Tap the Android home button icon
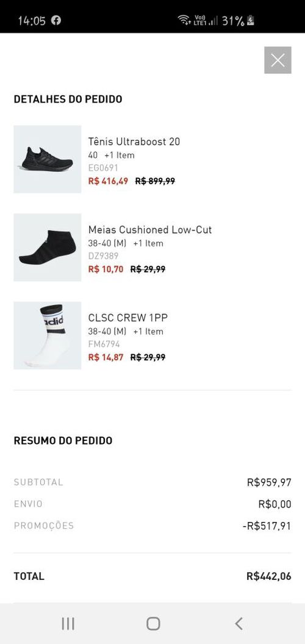Screen dimensions: 305x644 [x=153, y=623]
